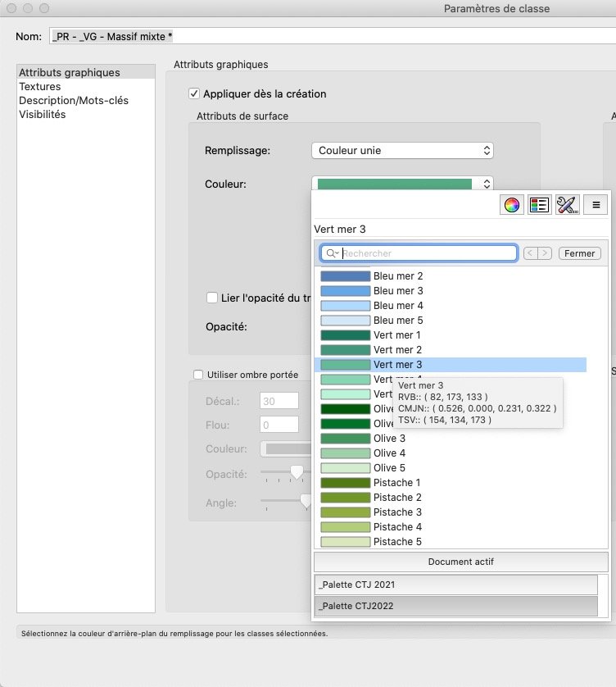Screen dimensions: 616x687
Task: Open the palette hamburger menu
Action: (596, 206)
